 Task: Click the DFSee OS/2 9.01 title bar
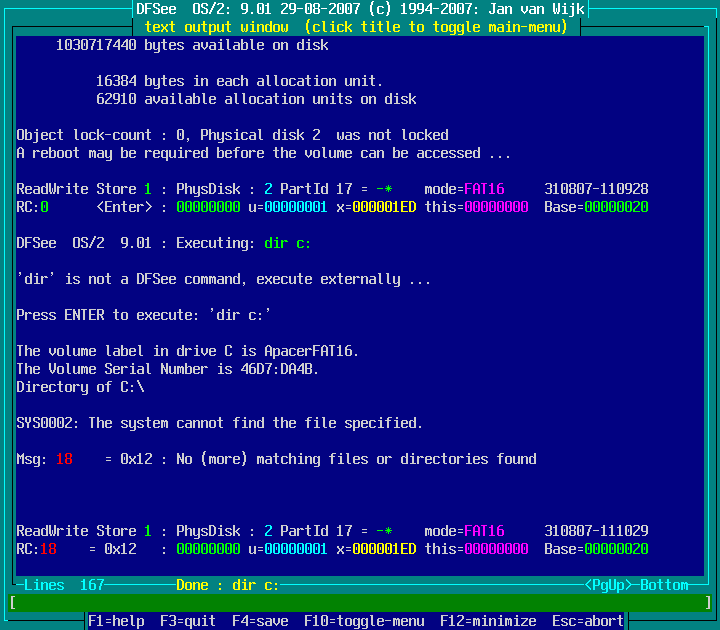(360, 9)
